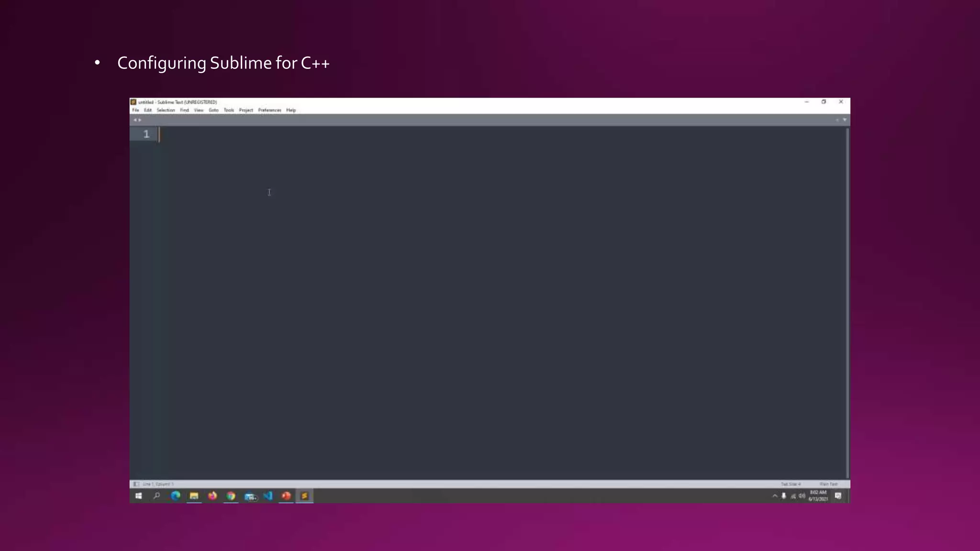Click into the editor at line 1
Screen dimensions: 980x551
click(x=501, y=134)
